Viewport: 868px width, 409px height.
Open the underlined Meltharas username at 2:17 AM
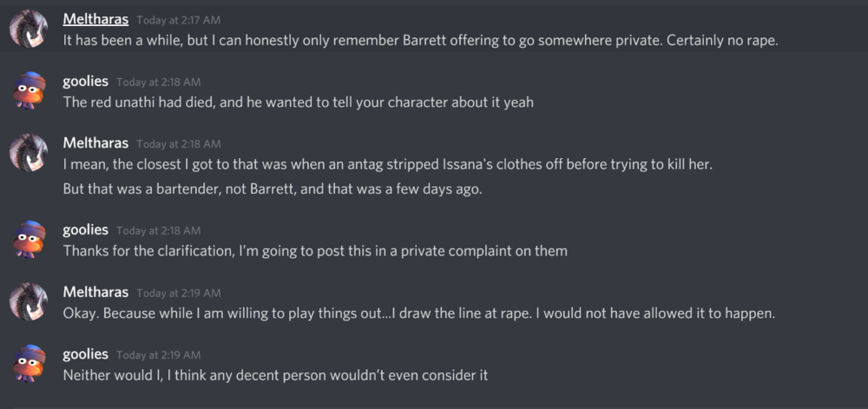[x=95, y=18]
